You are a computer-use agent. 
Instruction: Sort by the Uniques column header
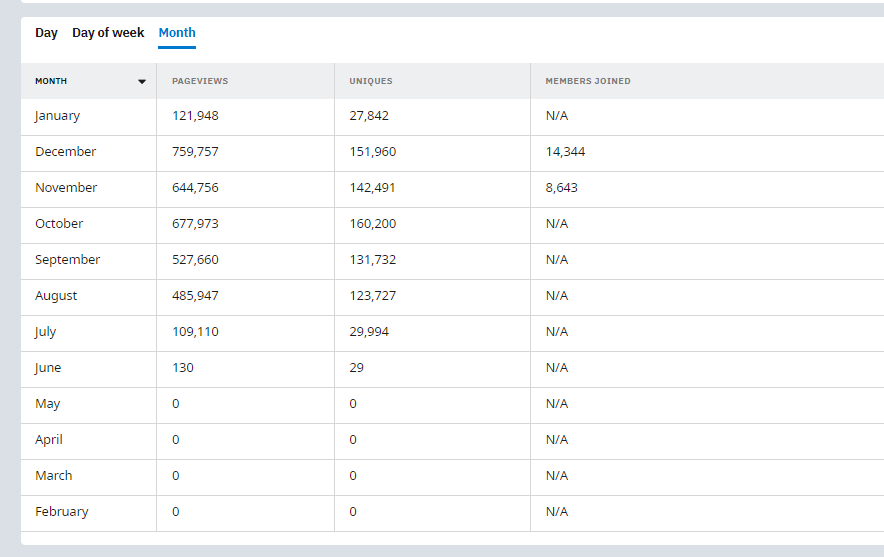371,81
